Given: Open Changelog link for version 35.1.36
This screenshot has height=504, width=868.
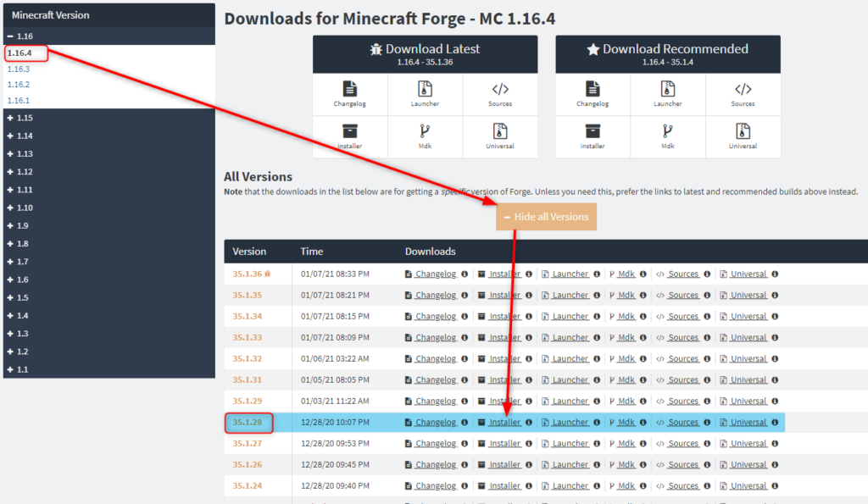Looking at the screenshot, I should click(x=436, y=274).
